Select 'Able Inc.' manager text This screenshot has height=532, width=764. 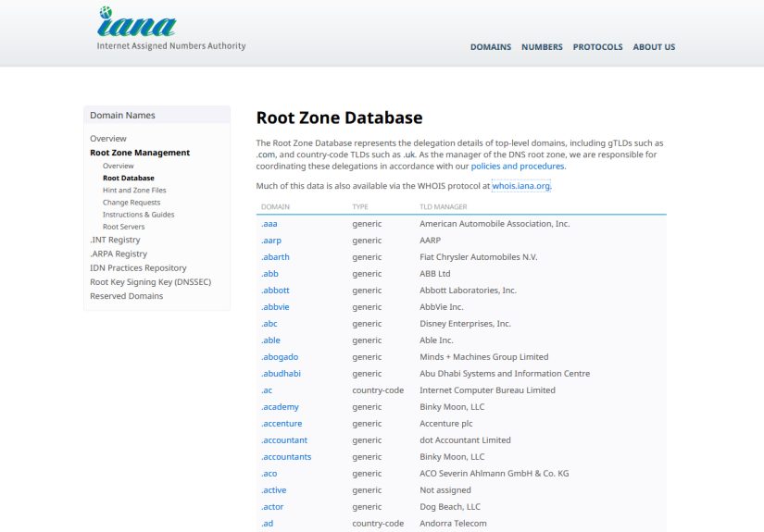click(x=436, y=340)
